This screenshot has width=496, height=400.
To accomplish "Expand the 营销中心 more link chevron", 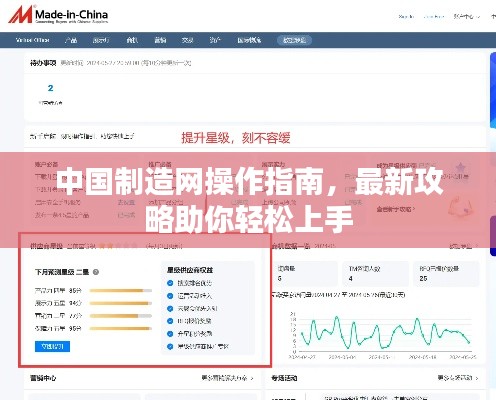I will (x=252, y=378).
